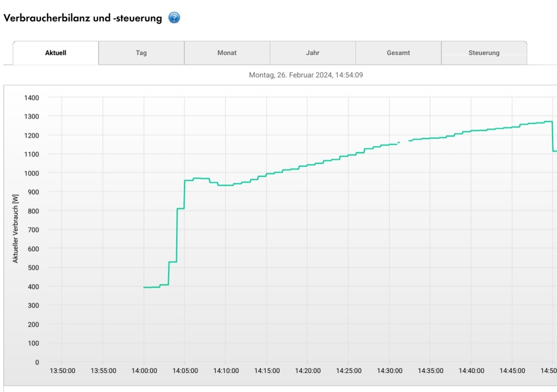Image resolution: width=557 pixels, height=392 pixels.
Task: Switch to the Tag tab
Action: (x=141, y=53)
